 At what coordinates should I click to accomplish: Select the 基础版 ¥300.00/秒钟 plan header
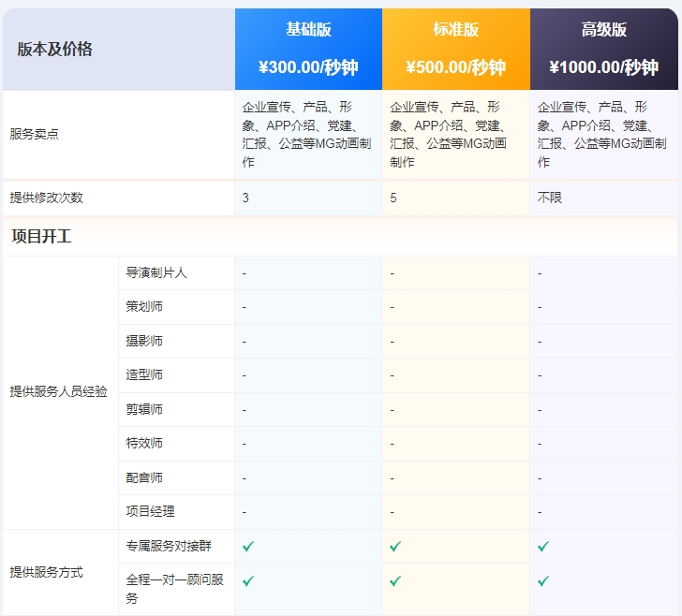pyautogui.click(x=308, y=49)
